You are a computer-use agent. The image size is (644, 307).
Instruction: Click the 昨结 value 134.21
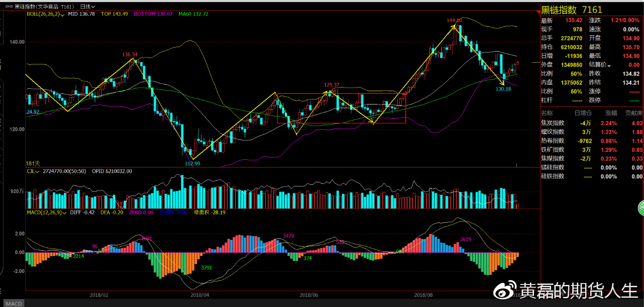tap(631, 82)
